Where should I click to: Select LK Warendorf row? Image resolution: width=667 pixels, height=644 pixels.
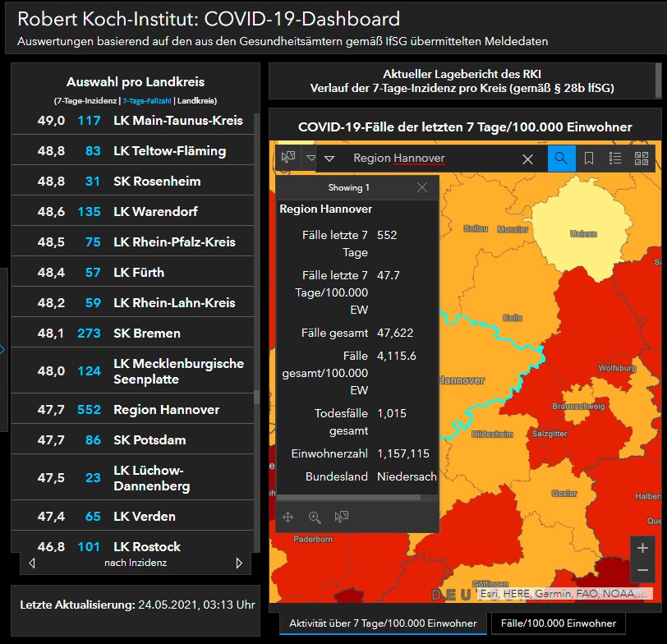133,211
